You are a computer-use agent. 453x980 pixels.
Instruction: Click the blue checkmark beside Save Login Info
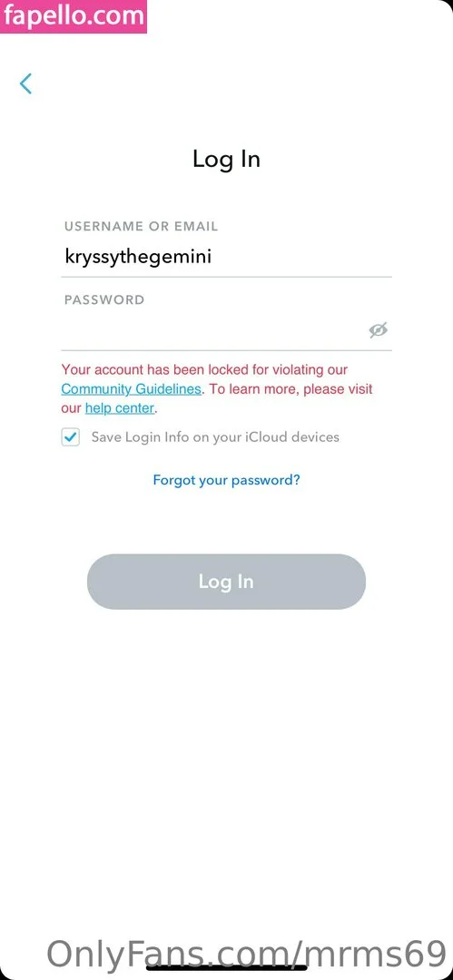click(71, 436)
